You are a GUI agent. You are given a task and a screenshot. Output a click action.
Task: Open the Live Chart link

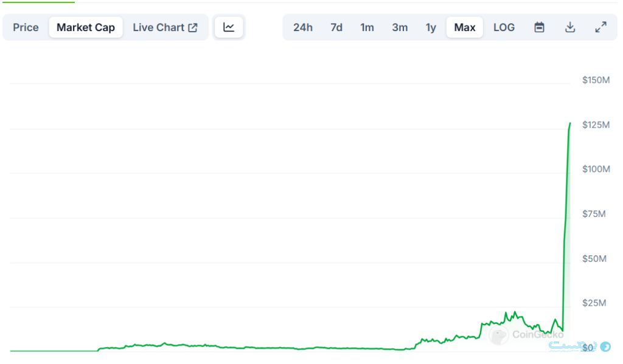(x=165, y=27)
